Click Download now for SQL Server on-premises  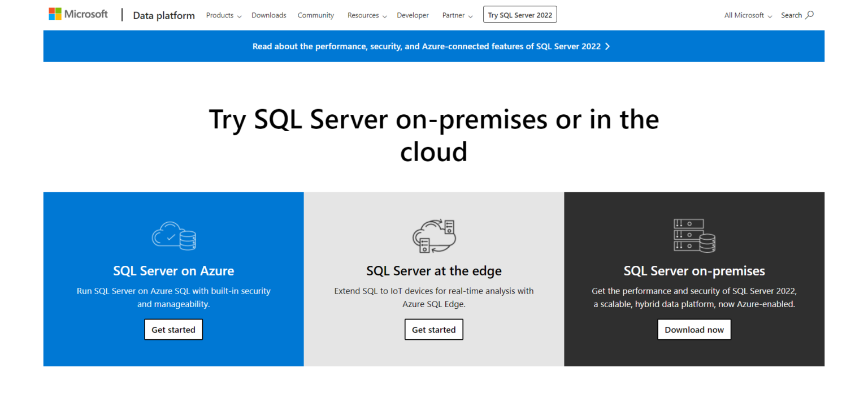(694, 329)
